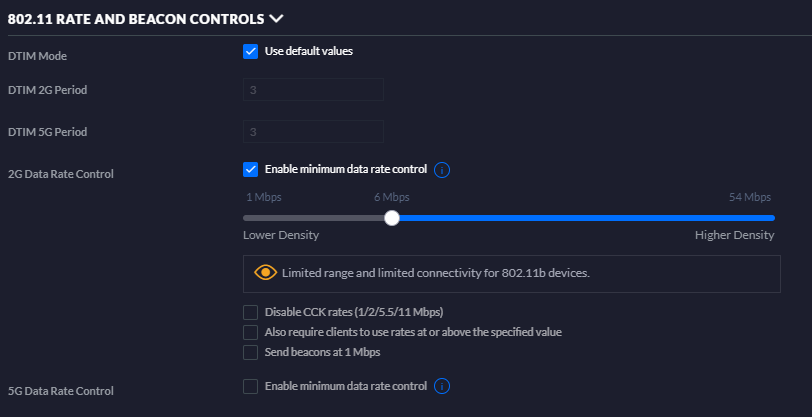
Task: Click the DTIM 5G Period input field
Action: click(x=313, y=132)
